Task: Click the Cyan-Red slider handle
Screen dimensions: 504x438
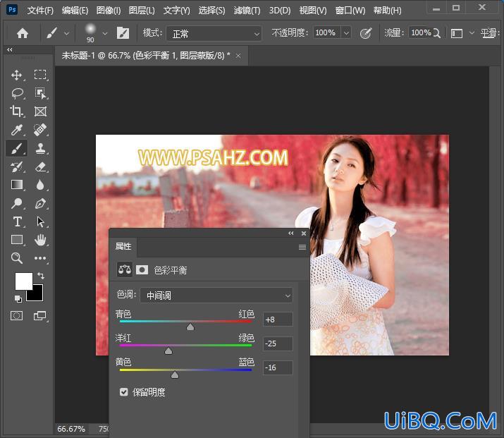Action: pyautogui.click(x=190, y=327)
